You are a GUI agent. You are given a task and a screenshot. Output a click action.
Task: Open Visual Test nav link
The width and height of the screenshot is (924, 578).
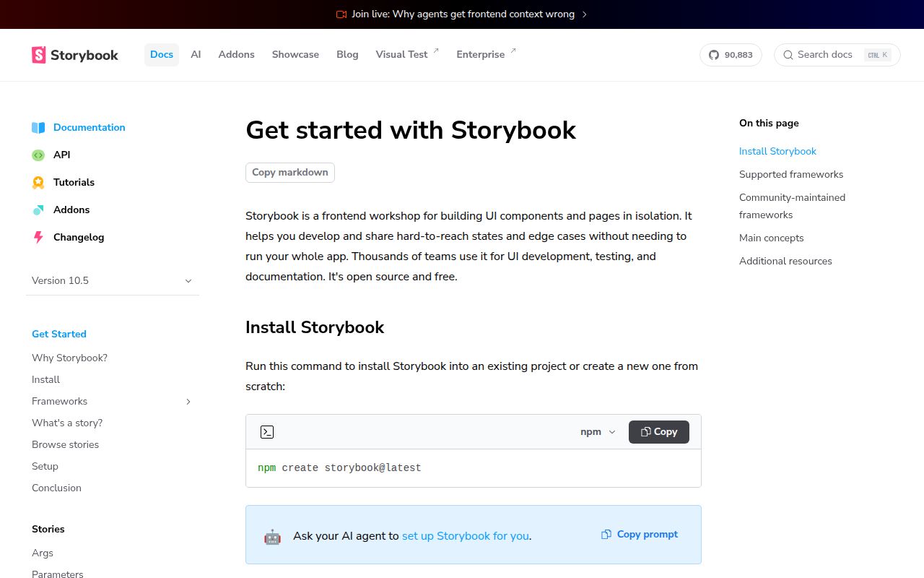[x=407, y=55]
